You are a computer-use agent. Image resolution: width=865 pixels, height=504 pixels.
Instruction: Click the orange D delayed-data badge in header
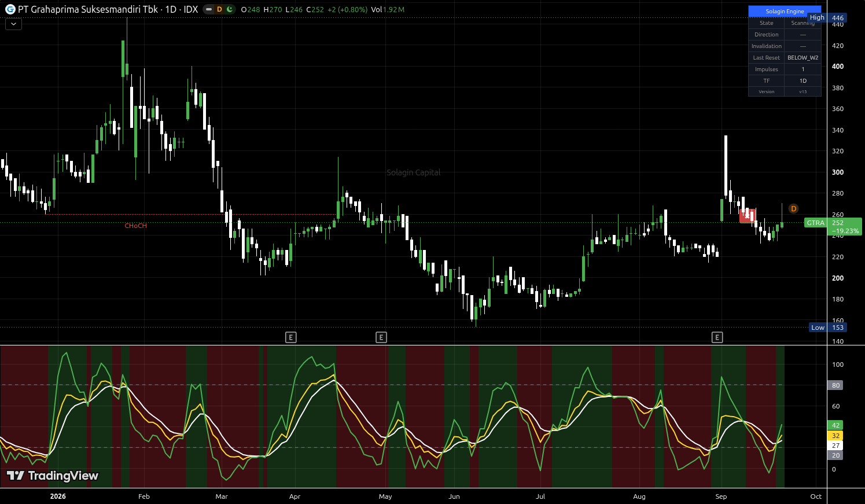(219, 9)
